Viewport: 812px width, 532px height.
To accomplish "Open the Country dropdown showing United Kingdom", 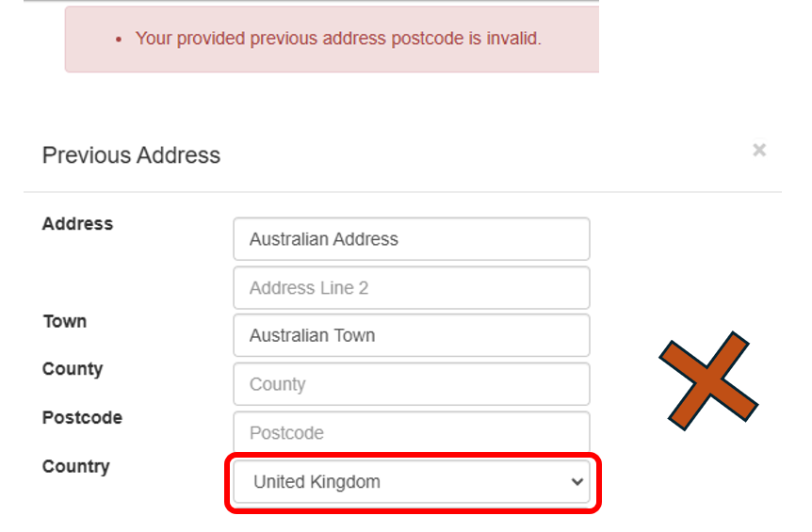I will tap(411, 482).
